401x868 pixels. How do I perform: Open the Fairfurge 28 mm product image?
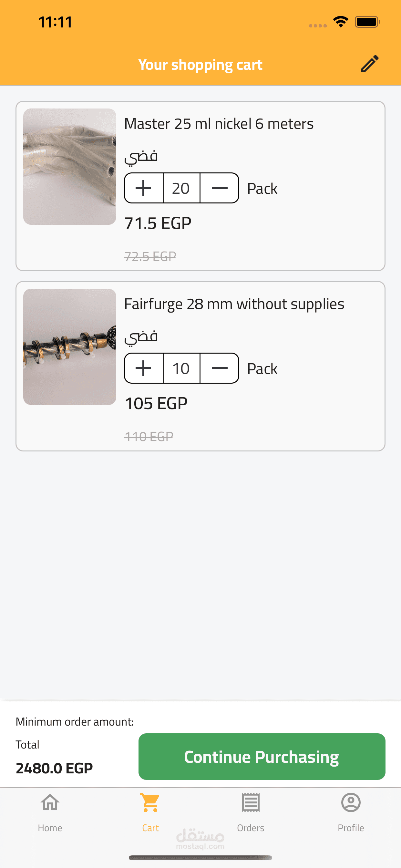pyautogui.click(x=70, y=347)
